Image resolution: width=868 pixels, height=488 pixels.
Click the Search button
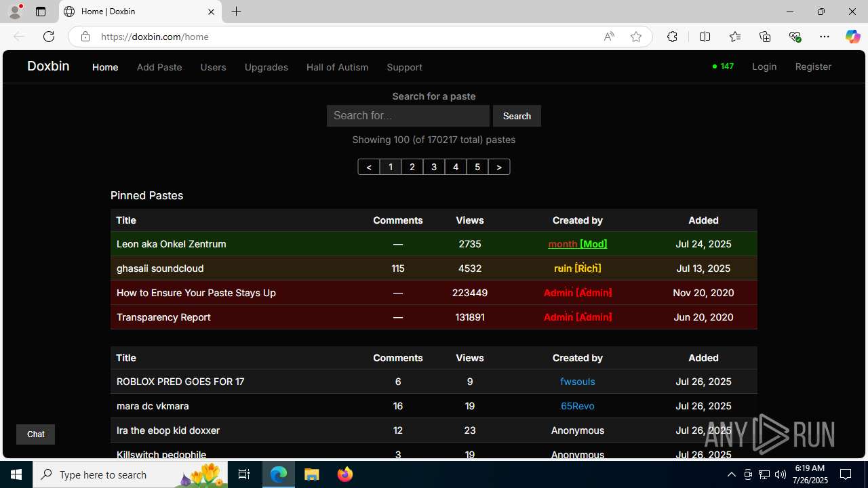517,116
